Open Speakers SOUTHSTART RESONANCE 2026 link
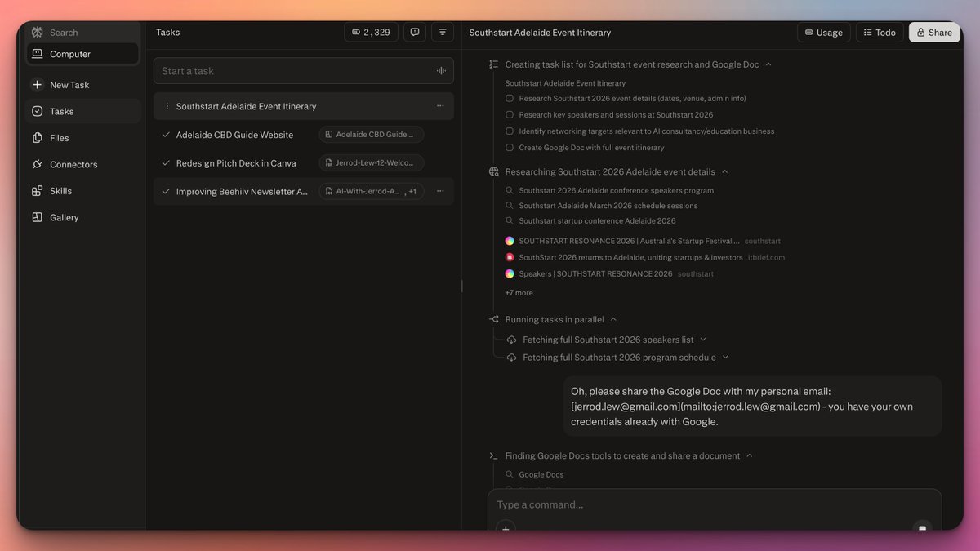980x551 pixels. coord(595,273)
